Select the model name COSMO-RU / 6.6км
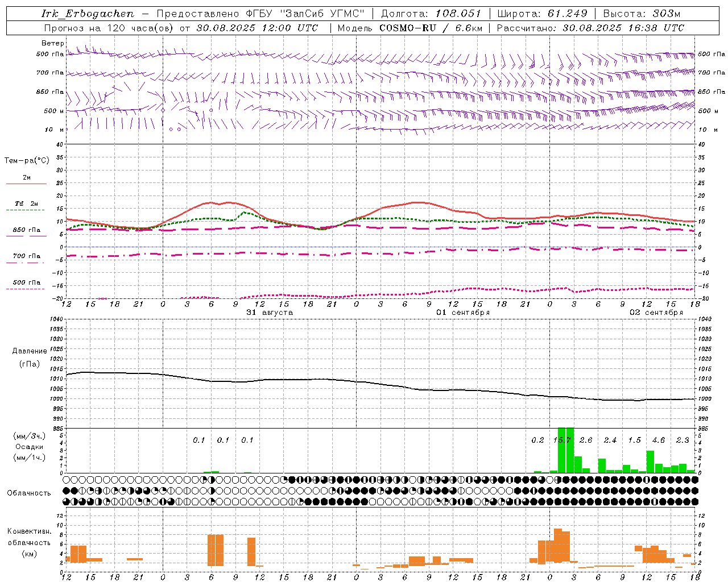 tap(431, 28)
